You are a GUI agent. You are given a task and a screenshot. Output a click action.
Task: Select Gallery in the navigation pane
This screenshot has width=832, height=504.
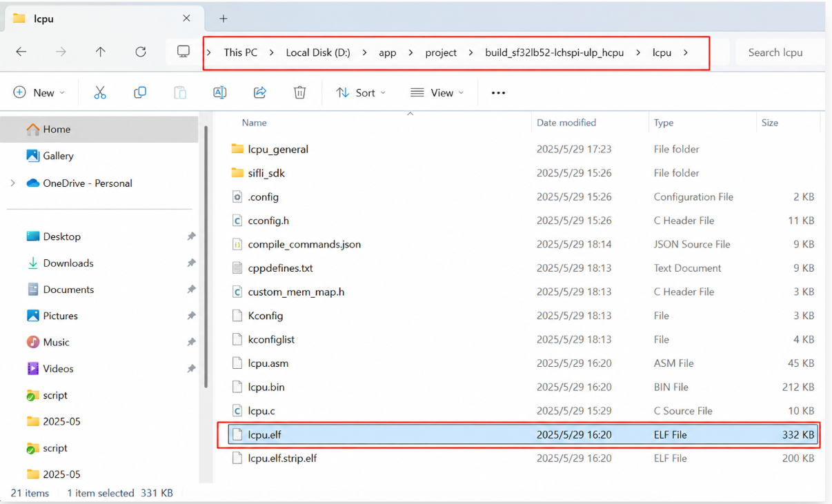tap(58, 156)
